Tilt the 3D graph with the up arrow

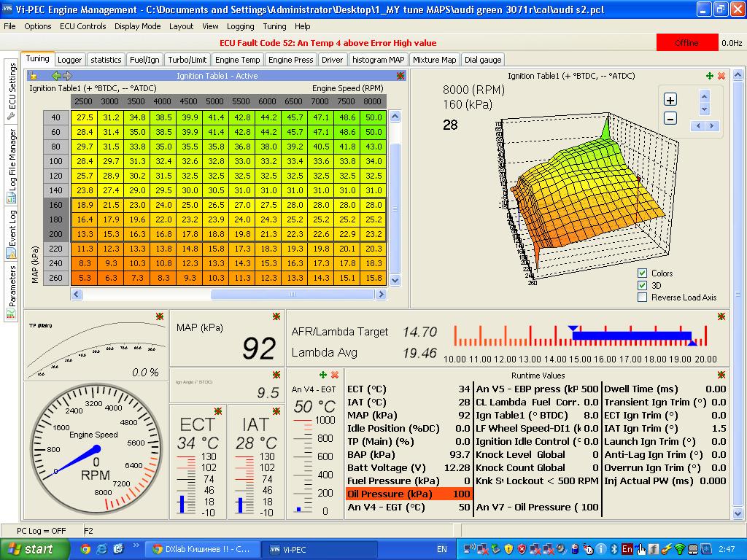704,96
